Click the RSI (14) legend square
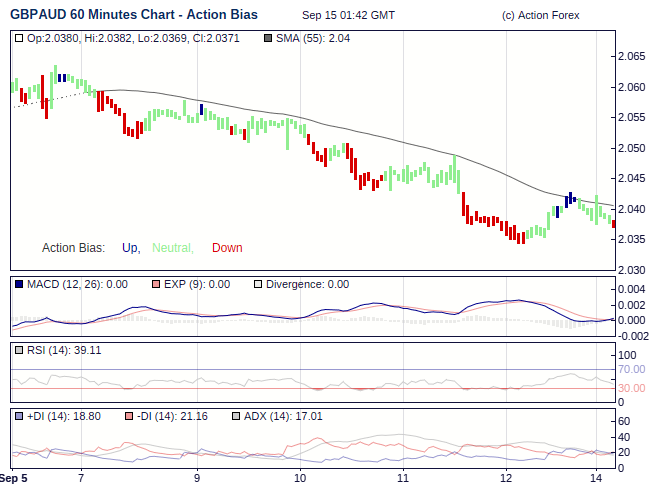The width and height of the screenshot is (650, 489). coord(20,350)
